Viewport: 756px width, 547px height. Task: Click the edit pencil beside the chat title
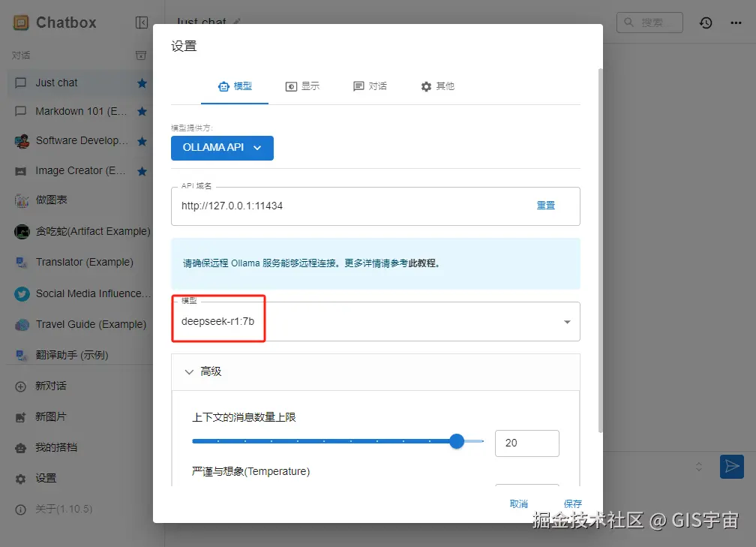click(237, 21)
